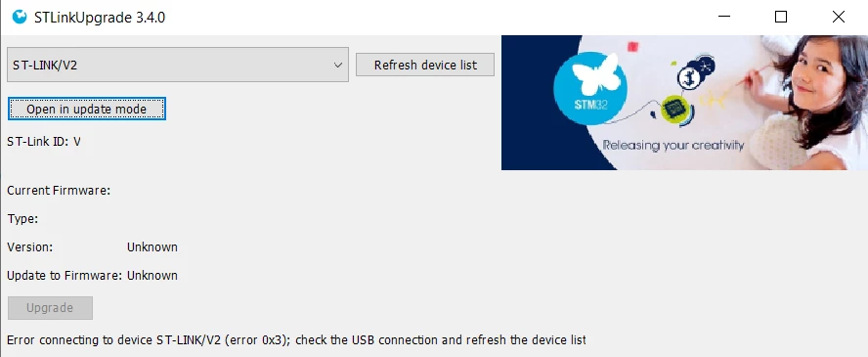Click the STLinkUpgrade 3.4.0 window title
This screenshot has width=868, height=357.
(x=100, y=18)
